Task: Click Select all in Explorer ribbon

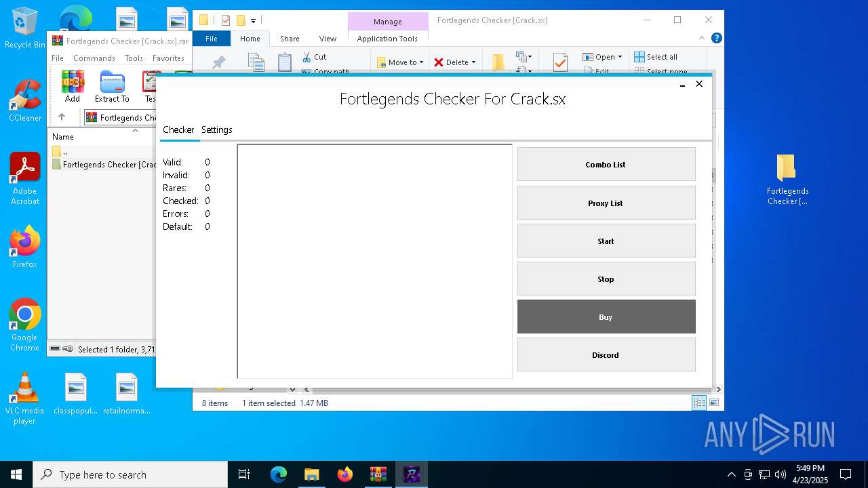Action: coord(656,57)
